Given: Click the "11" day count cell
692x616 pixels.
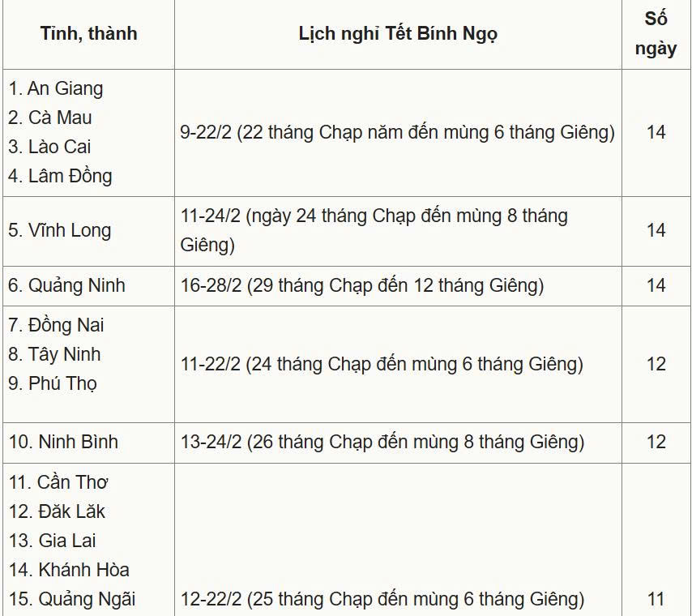Looking at the screenshot, I should click(x=656, y=599).
